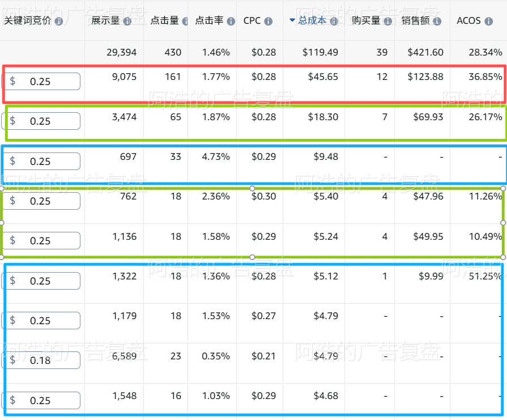Viewport: 507px width, 420px height.
Task: Click info icon next to 关键词竞价 header
Action: pyautogui.click(x=58, y=22)
